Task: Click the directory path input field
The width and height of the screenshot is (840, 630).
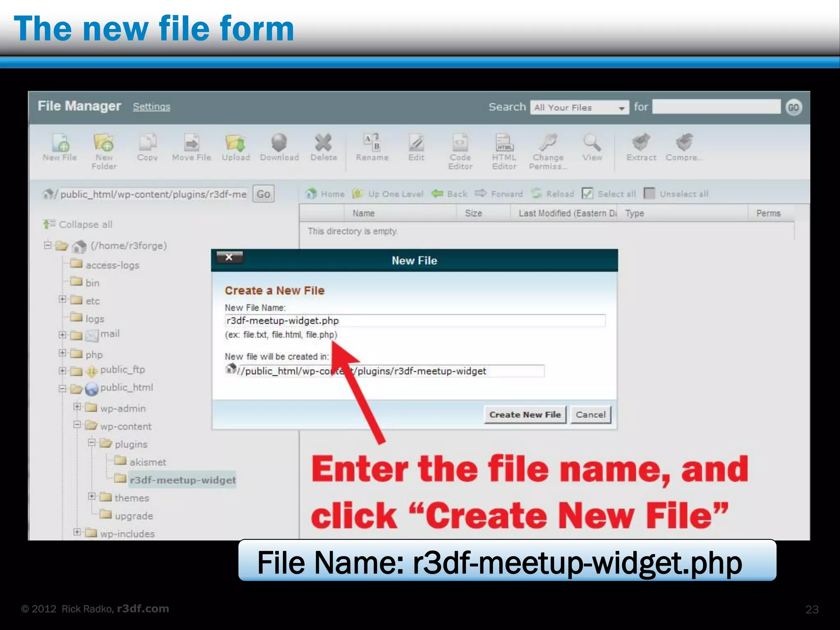Action: [153, 194]
